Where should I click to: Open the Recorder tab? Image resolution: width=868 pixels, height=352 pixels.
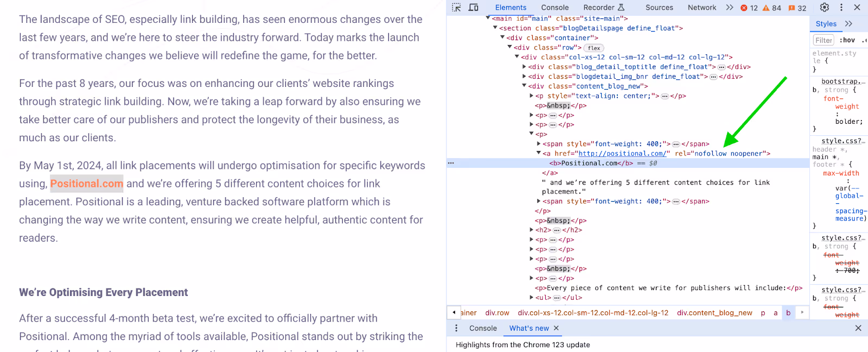coord(604,8)
